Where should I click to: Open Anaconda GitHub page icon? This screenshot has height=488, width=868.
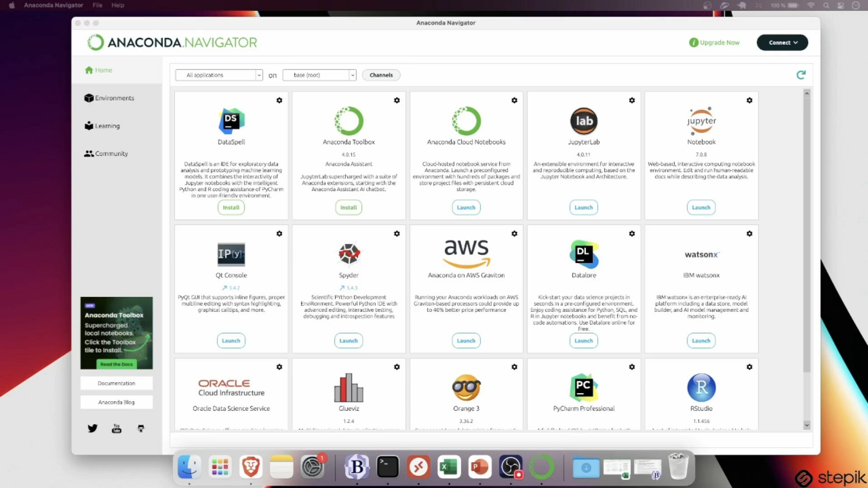pyautogui.click(x=141, y=428)
